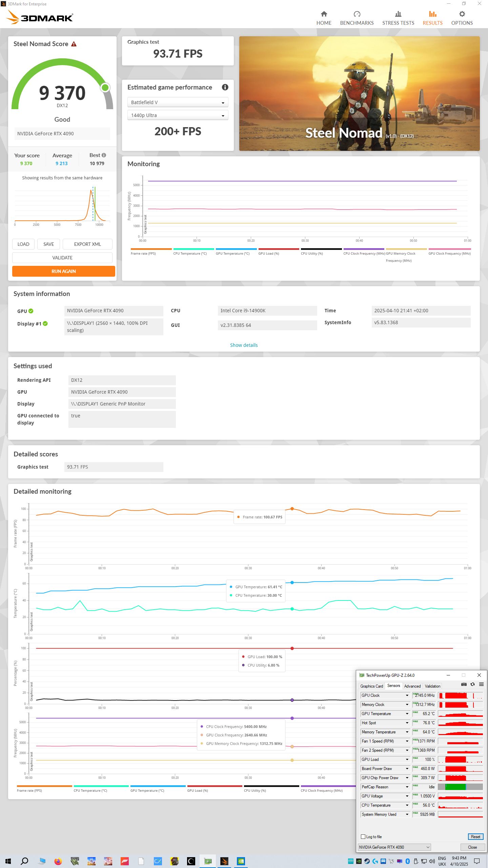
Task: Click the VALIDATE button
Action: pos(62,258)
